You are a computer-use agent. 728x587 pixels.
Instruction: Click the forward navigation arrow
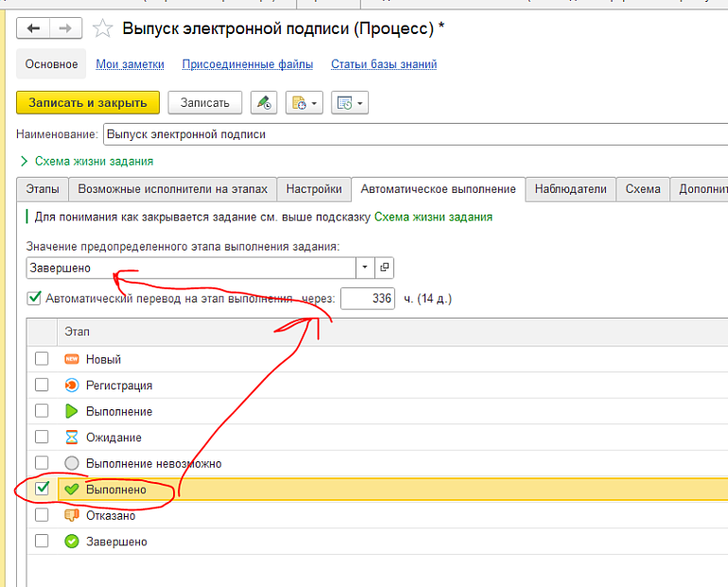tap(64, 28)
